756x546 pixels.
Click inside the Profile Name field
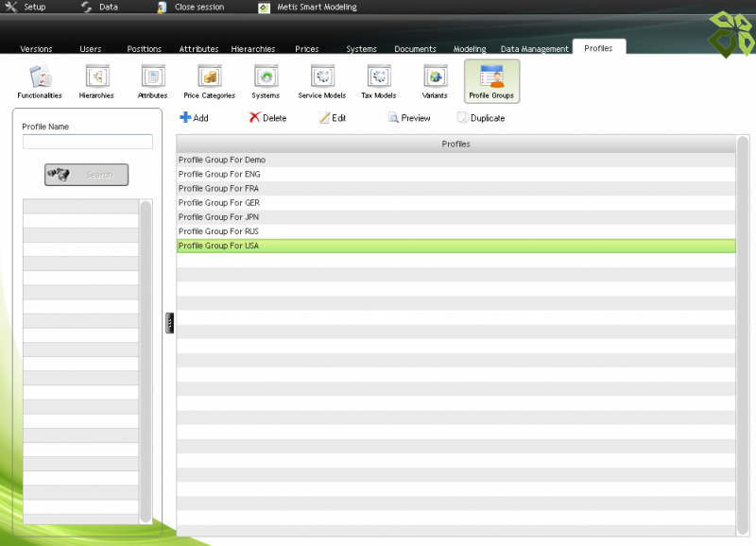pos(87,141)
